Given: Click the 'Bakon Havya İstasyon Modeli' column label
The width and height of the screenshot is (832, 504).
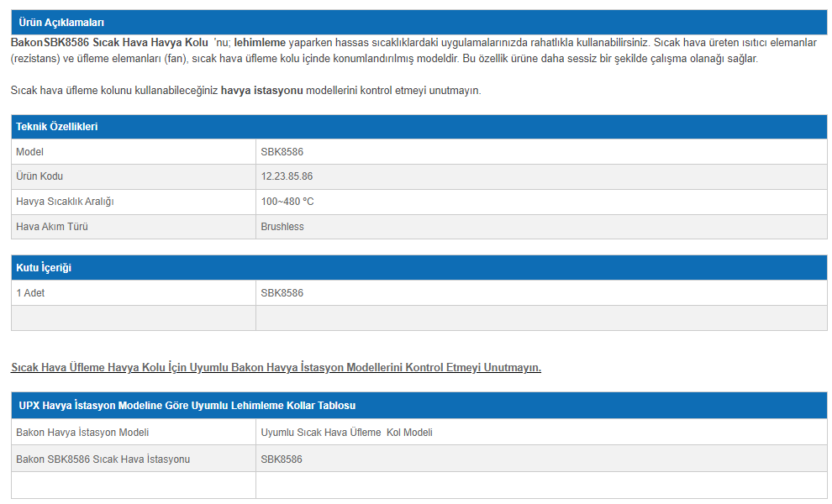Looking at the screenshot, I should (82, 433).
